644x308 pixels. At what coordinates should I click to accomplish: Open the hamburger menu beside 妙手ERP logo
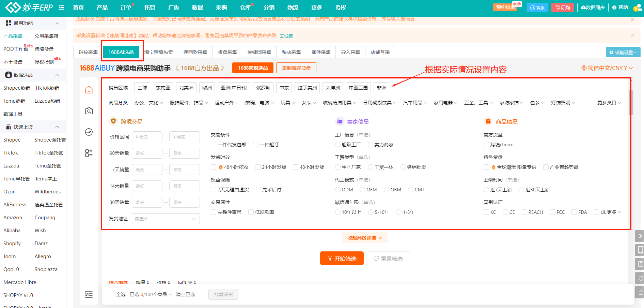click(x=61, y=7)
